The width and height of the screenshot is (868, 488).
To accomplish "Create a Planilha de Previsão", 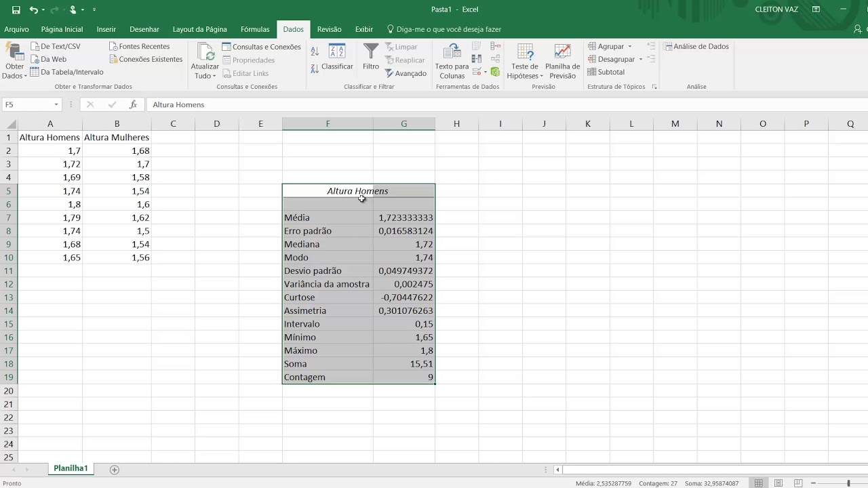I will (562, 61).
